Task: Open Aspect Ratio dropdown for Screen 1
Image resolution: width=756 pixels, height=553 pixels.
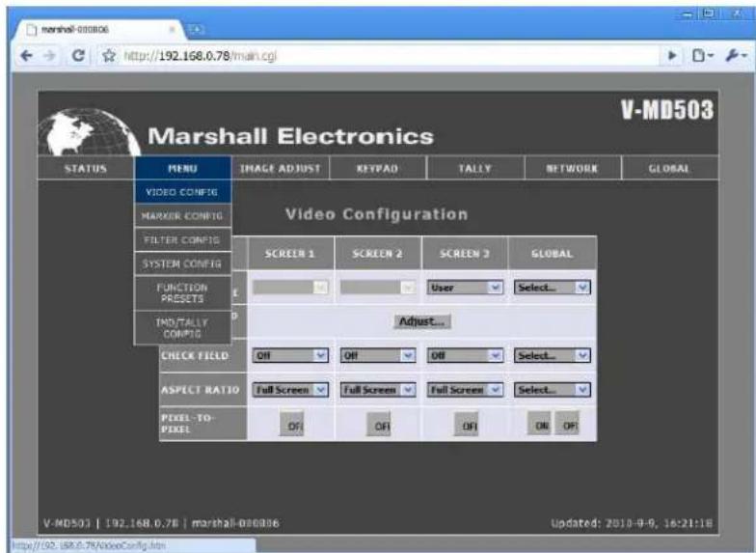Action: coord(290,390)
